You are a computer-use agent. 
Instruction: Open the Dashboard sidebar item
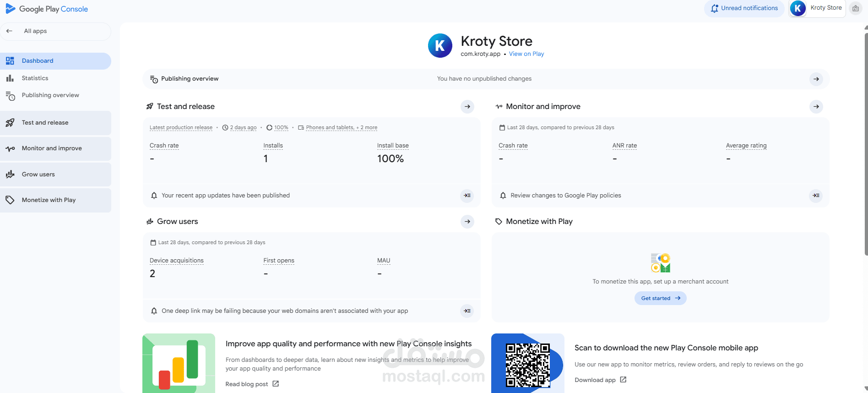point(55,61)
